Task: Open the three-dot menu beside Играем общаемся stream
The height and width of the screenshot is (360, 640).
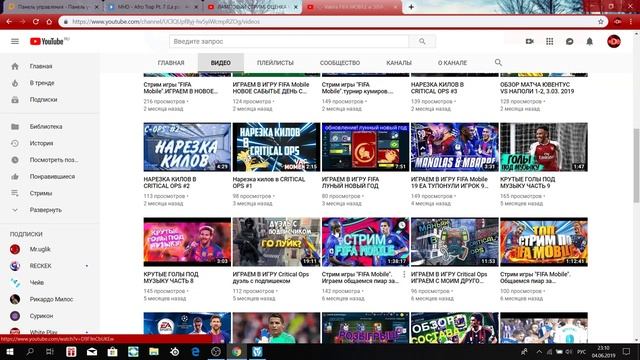Action: (404, 275)
